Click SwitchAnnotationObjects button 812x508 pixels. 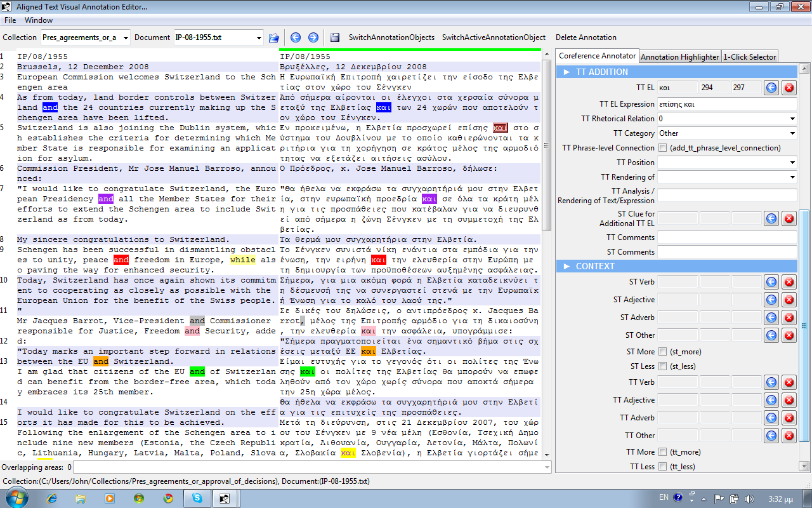point(391,37)
